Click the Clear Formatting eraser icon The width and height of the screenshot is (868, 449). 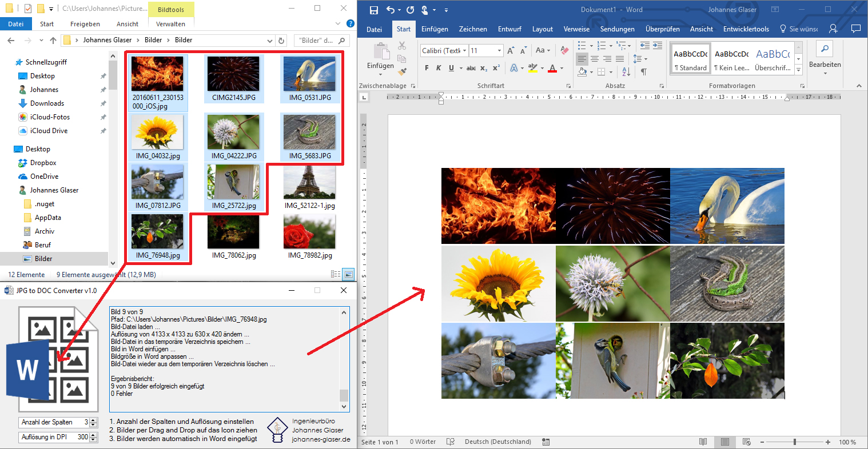pos(564,51)
